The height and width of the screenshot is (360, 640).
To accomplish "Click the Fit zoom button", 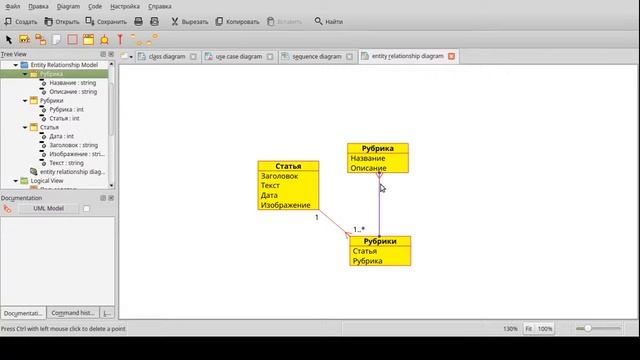I will (x=529, y=329).
